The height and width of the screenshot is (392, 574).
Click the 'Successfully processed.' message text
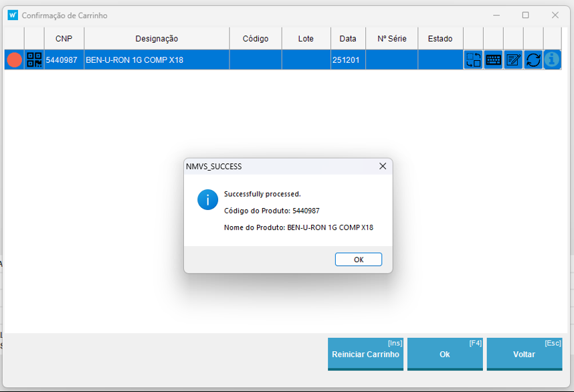click(x=262, y=194)
